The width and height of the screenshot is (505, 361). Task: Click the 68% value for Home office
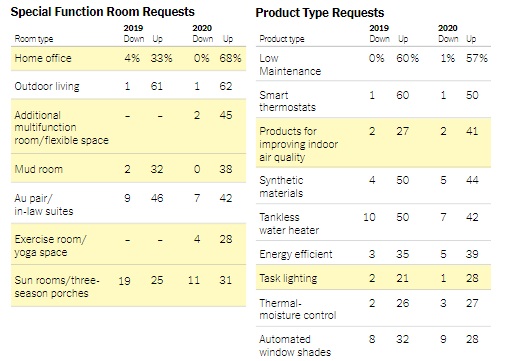click(230, 58)
